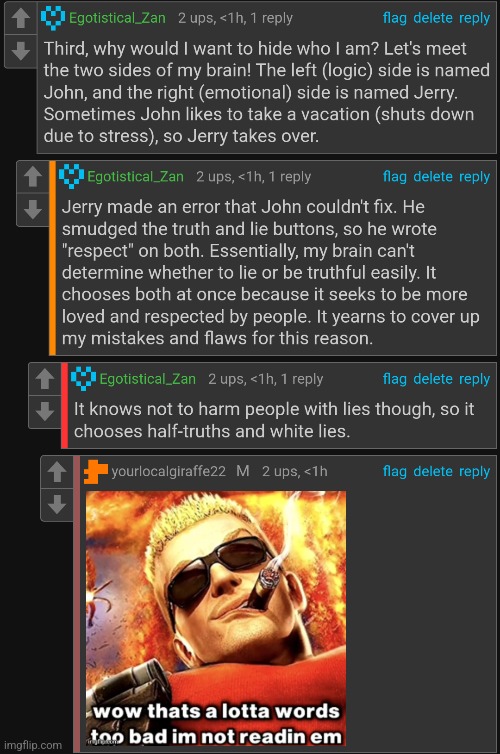
Task: Delete the comment starting 'Jerry made an error'
Action: [433, 176]
